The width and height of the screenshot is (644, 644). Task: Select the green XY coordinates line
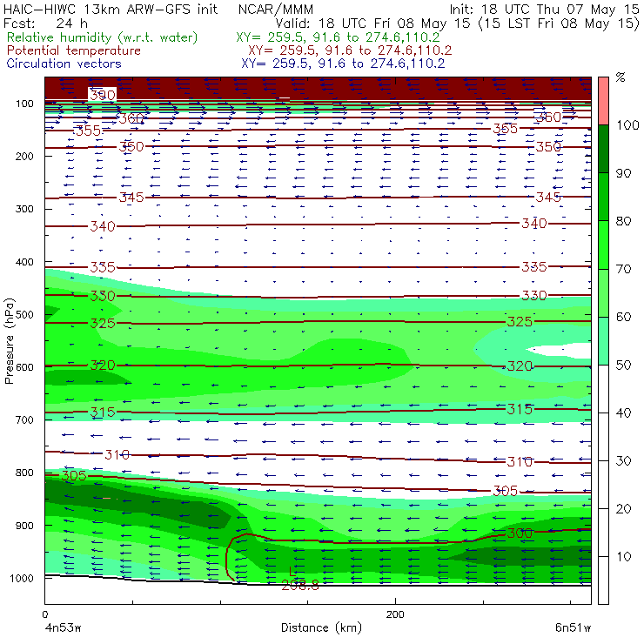pos(338,37)
